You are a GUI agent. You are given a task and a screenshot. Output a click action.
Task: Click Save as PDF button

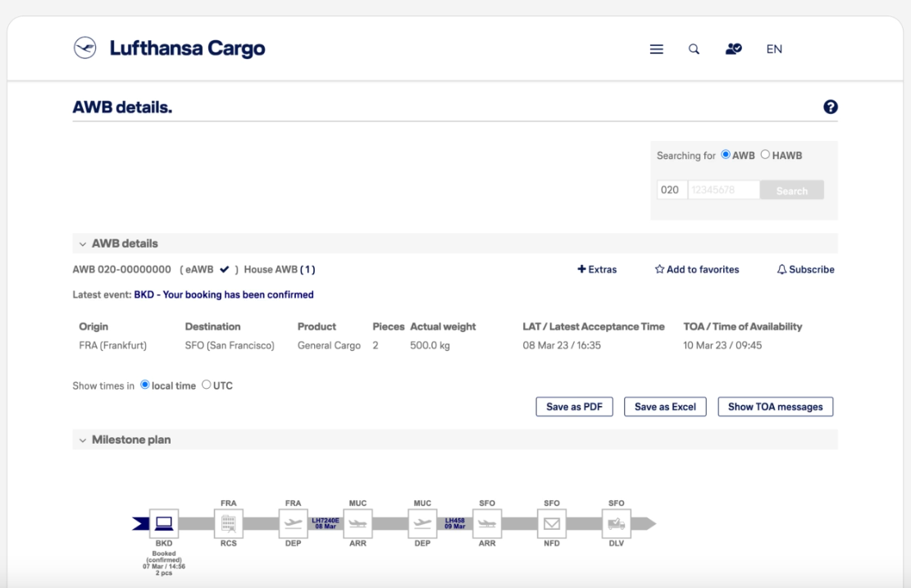pyautogui.click(x=574, y=407)
